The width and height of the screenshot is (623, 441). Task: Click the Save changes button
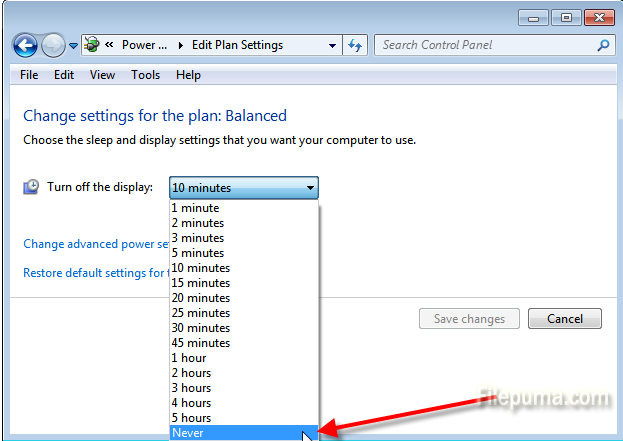(469, 319)
